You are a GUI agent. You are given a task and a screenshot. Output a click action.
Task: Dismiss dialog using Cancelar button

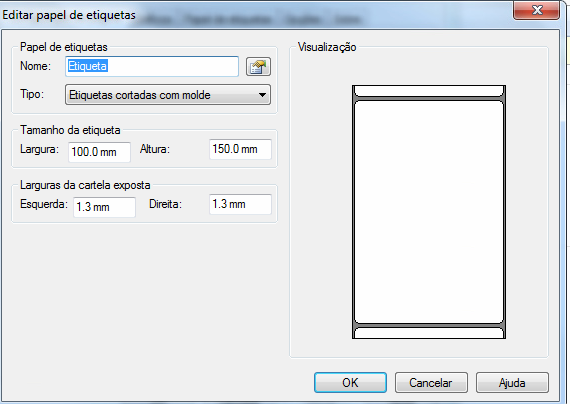431,383
